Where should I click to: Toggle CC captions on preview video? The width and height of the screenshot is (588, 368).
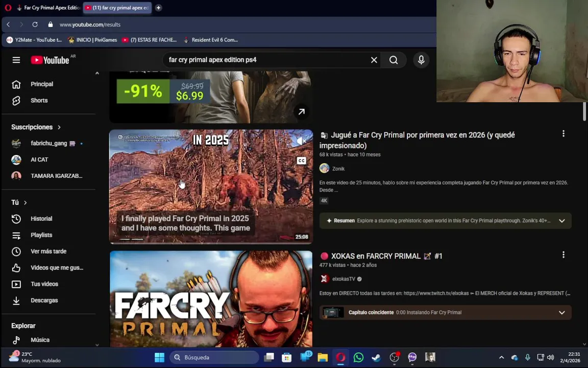[x=301, y=160]
